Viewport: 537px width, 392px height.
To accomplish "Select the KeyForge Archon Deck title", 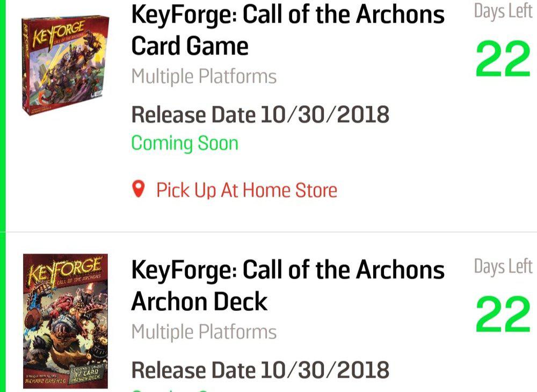I will tap(287, 286).
